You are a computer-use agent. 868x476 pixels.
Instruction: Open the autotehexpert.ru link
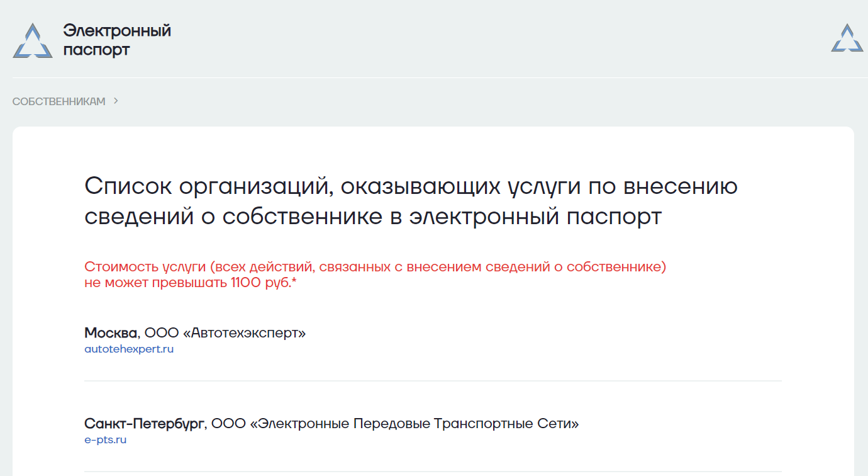tap(129, 349)
